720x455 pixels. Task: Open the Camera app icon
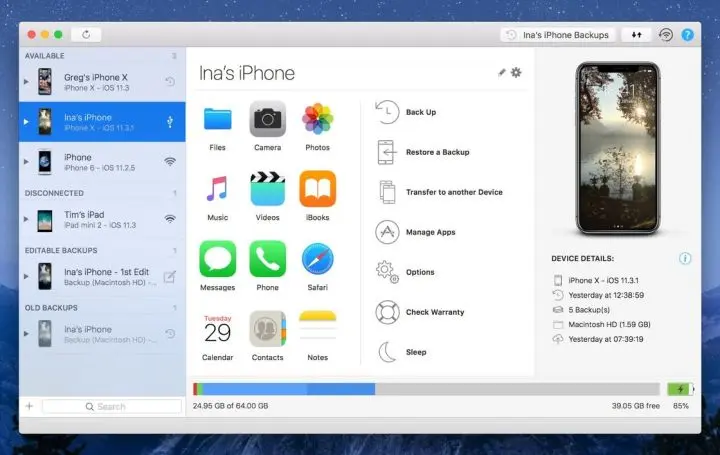pyautogui.click(x=267, y=119)
